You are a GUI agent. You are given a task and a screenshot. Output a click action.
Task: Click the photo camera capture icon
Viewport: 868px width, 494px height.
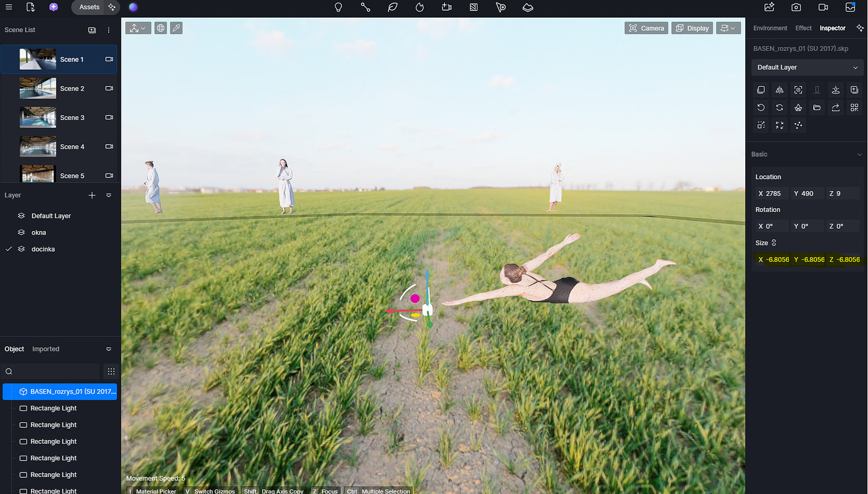pyautogui.click(x=796, y=7)
